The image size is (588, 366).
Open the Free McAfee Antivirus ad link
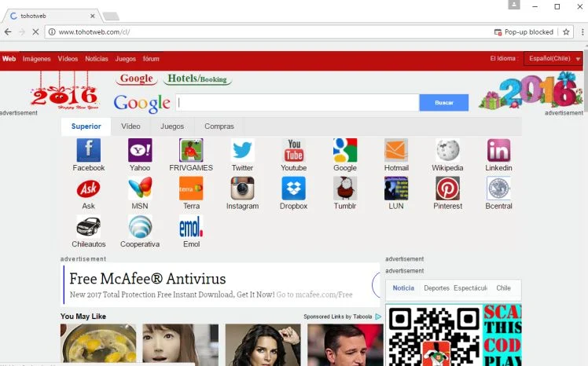(148, 279)
